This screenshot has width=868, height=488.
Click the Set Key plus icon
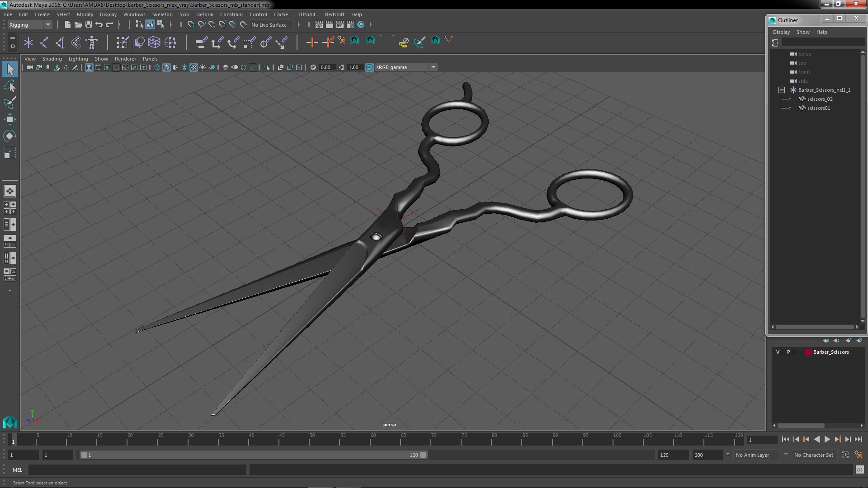312,42
